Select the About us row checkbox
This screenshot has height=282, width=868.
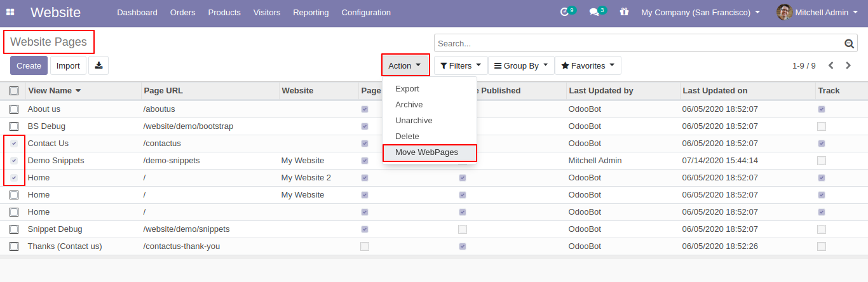tap(14, 109)
